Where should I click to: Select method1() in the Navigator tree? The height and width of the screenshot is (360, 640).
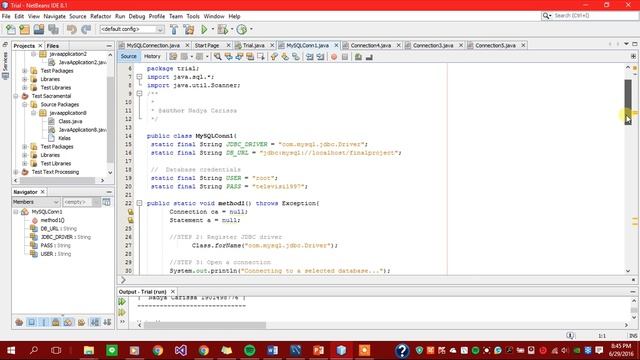point(52,220)
